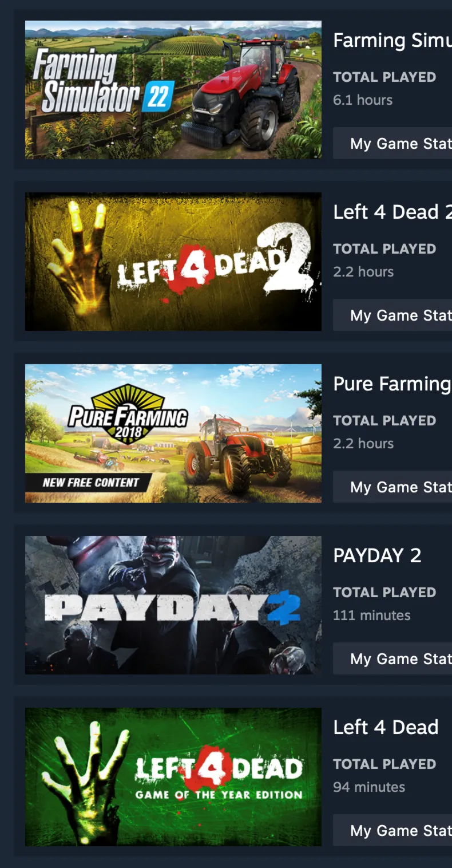The width and height of the screenshot is (452, 868).
Task: Open My Game Stats for Left 4 Dead
Action: pyautogui.click(x=392, y=830)
